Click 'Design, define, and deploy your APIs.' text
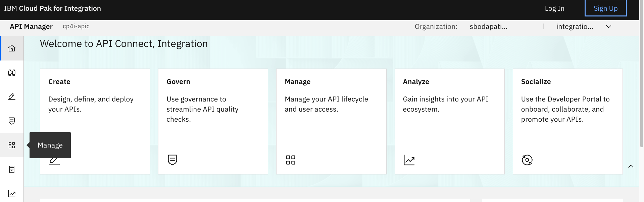The width and height of the screenshot is (644, 202). [91, 104]
